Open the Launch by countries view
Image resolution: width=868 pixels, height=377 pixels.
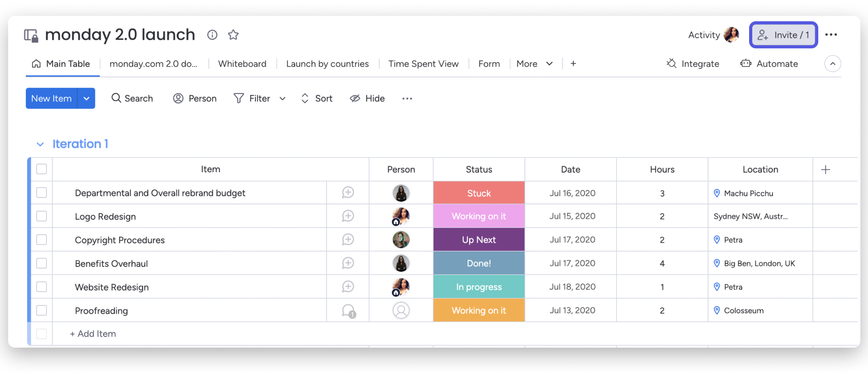[x=327, y=64]
